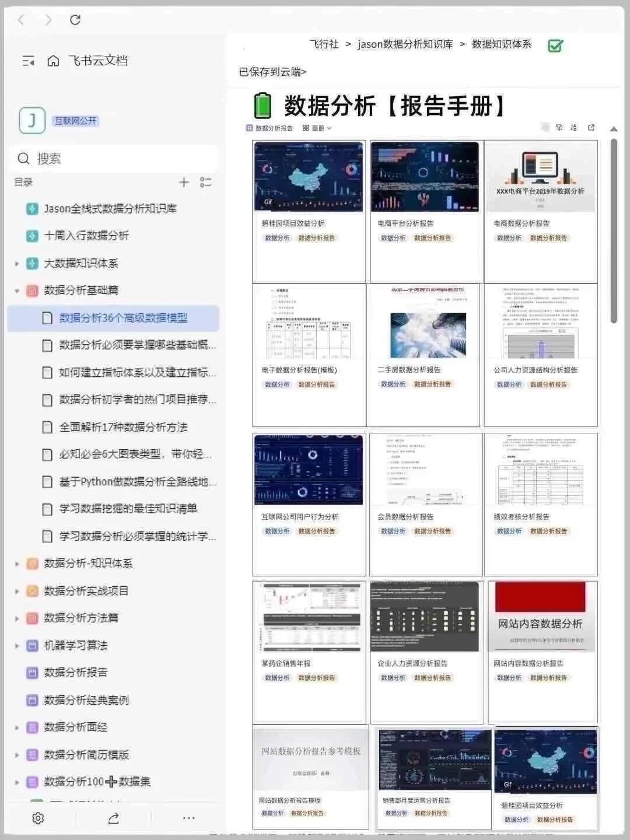Click the 搜索 magnifier icon
Image resolution: width=630 pixels, height=840 pixels.
coord(23,158)
